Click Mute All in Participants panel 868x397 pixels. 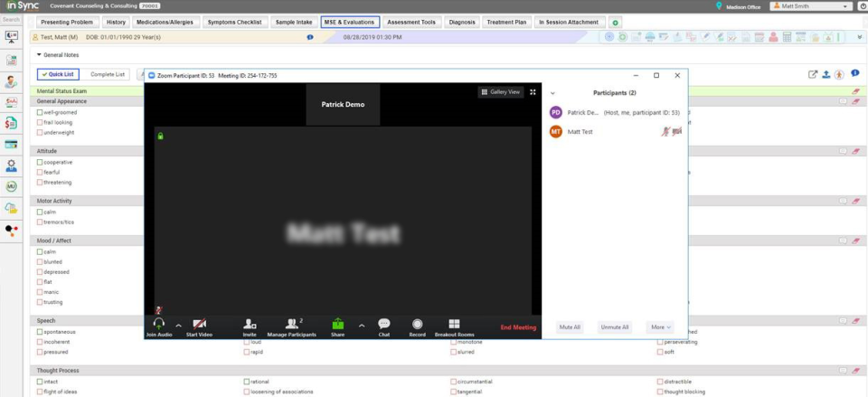point(570,327)
